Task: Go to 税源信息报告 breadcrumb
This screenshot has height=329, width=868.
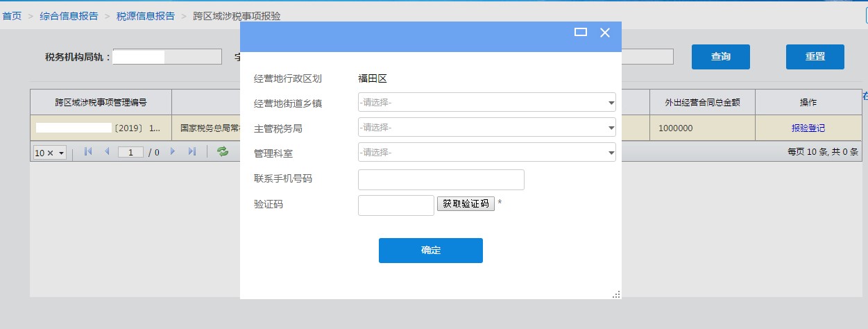Action: [x=146, y=15]
